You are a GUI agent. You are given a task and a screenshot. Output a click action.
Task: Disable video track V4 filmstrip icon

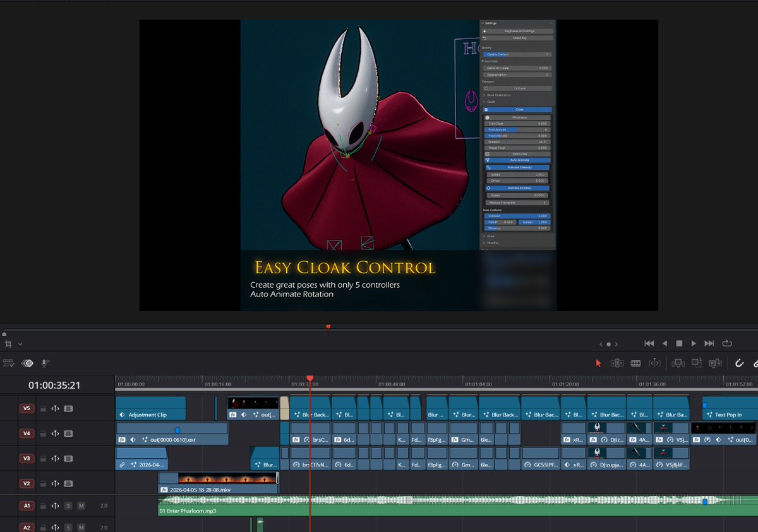pos(68,434)
